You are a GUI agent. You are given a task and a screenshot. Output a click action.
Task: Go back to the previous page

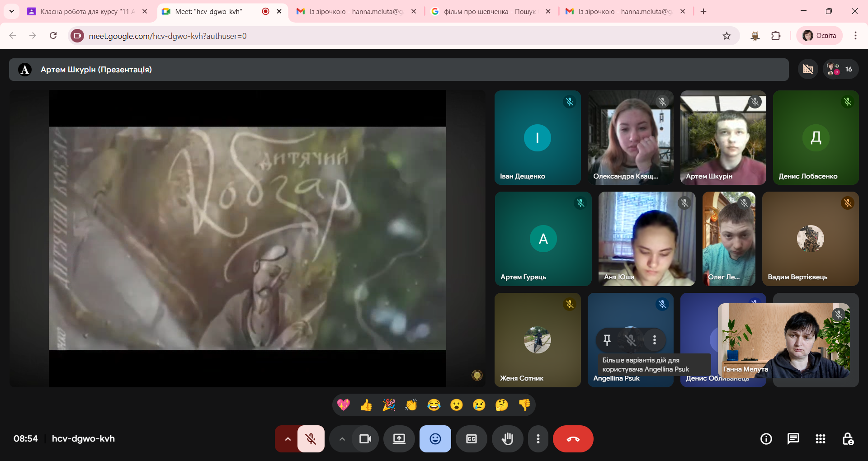(x=13, y=36)
